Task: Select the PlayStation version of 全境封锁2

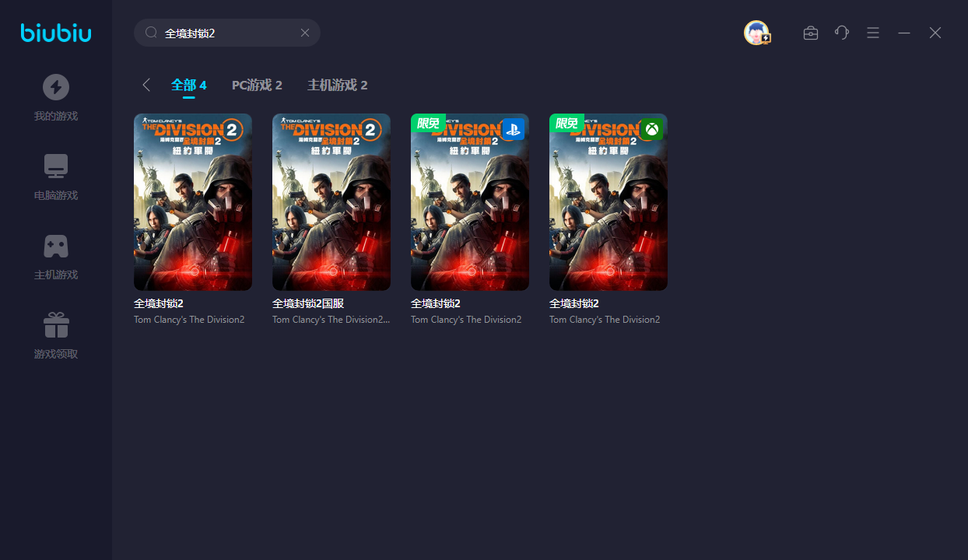Action: coord(470,202)
